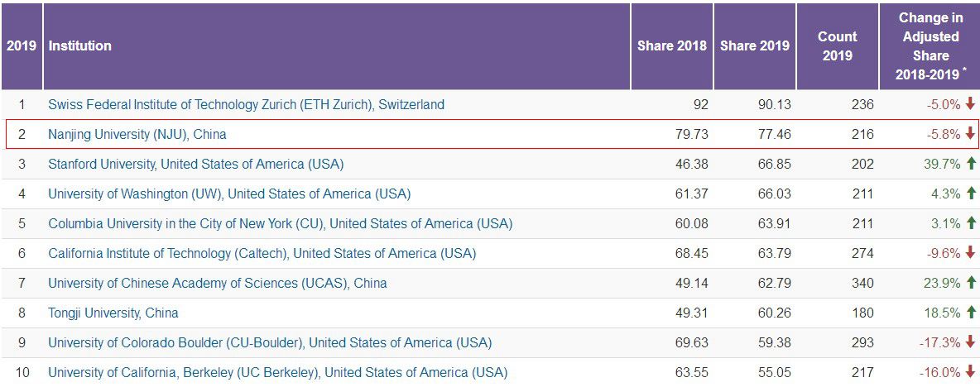The height and width of the screenshot is (387, 980).
Task: Click the Count 2019 column header
Action: point(836,45)
